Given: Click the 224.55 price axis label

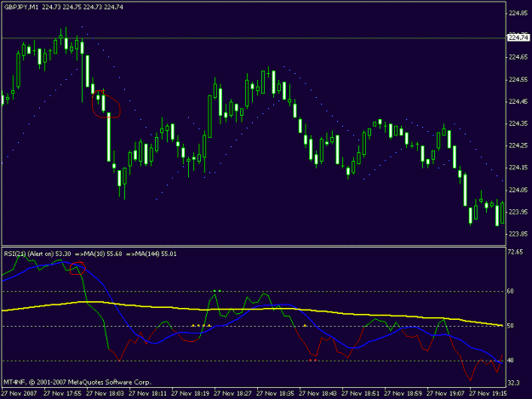Looking at the screenshot, I should point(518,80).
